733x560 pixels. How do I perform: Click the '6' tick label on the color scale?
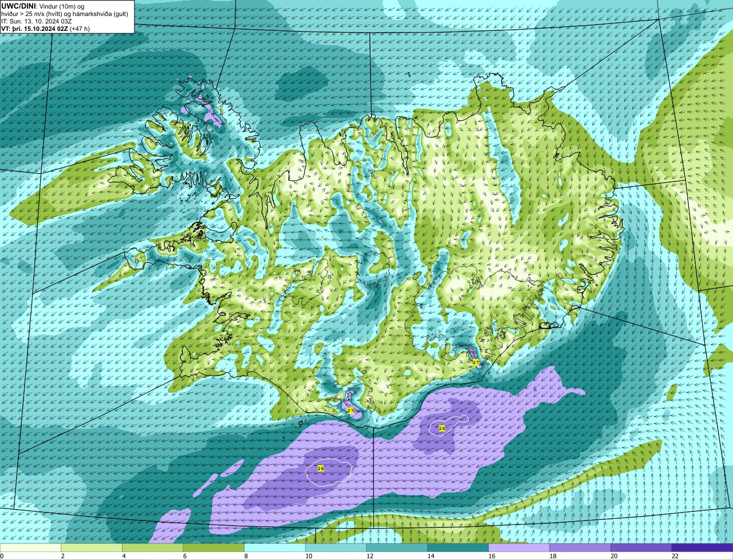coord(184,556)
